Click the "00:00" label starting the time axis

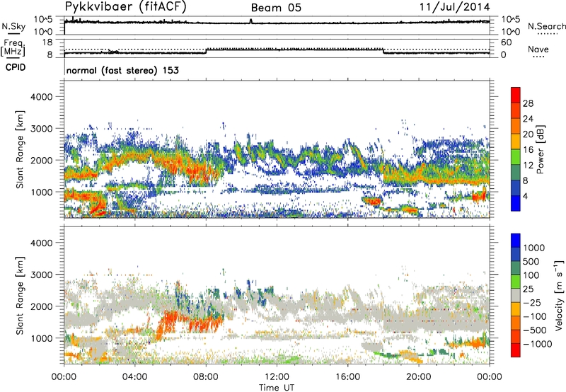[64, 377]
